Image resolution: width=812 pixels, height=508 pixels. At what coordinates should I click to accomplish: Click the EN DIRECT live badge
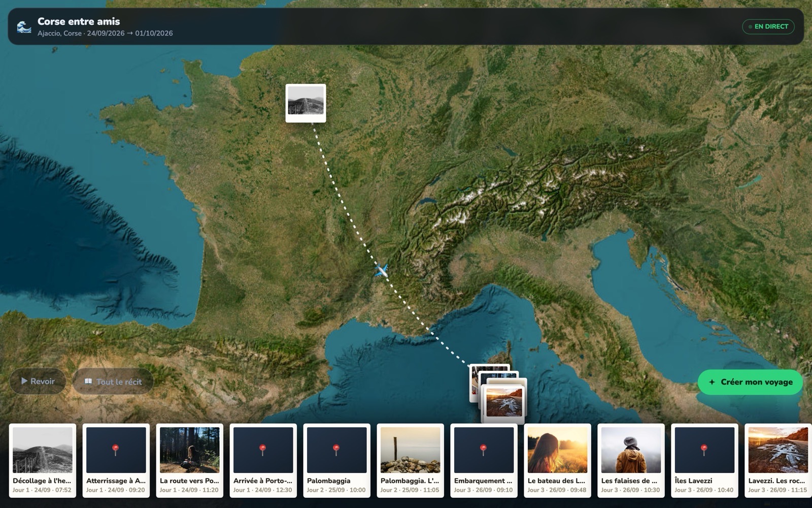point(768,26)
